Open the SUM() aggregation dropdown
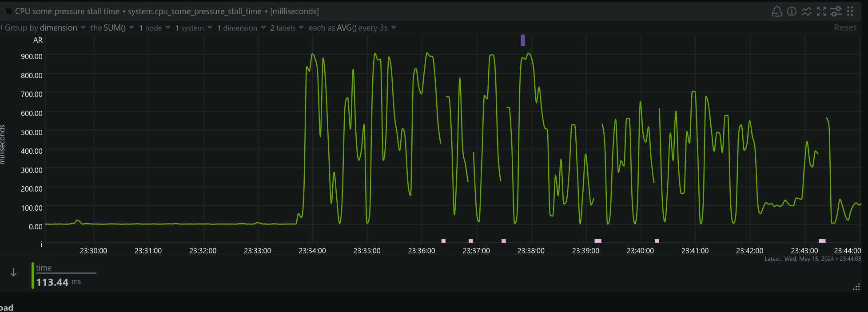This screenshot has height=312, width=868. tap(112, 28)
